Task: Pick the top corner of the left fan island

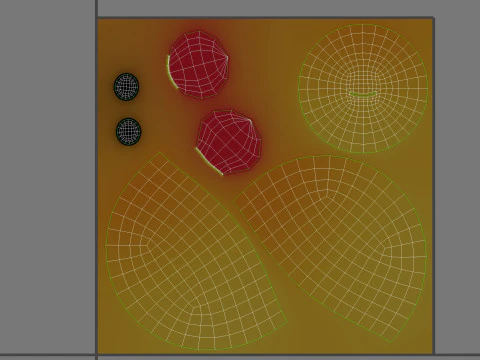Action: 160,153
